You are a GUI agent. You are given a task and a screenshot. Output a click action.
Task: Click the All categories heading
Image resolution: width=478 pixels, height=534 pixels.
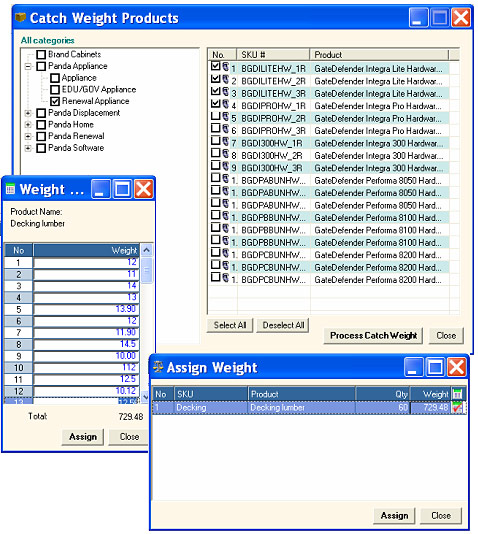[48, 41]
